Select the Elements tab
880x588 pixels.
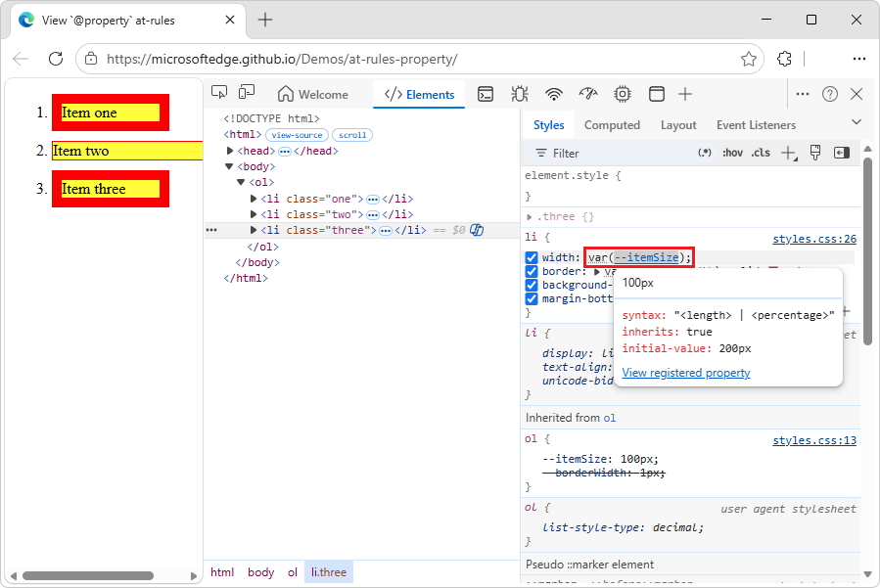pos(419,94)
